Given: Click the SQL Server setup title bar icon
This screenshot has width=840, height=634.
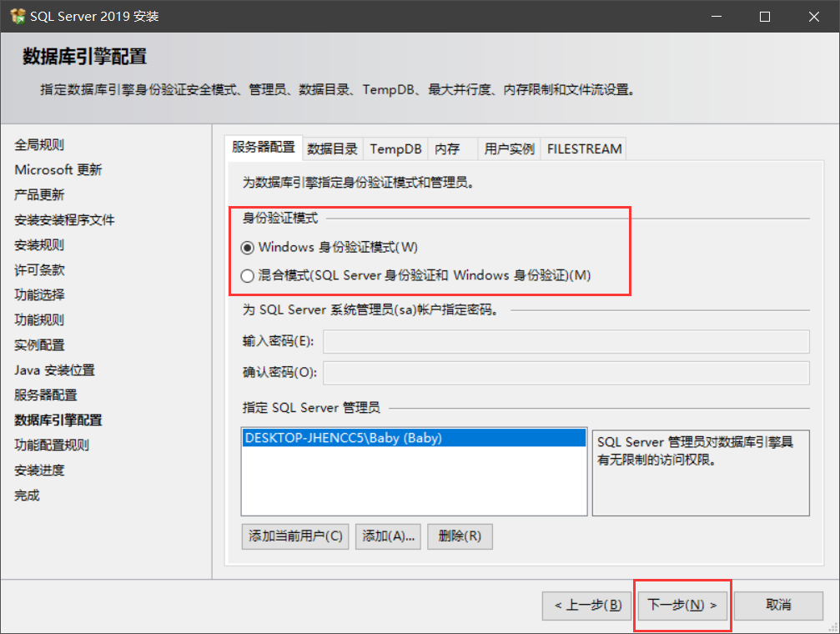Looking at the screenshot, I should [x=18, y=16].
